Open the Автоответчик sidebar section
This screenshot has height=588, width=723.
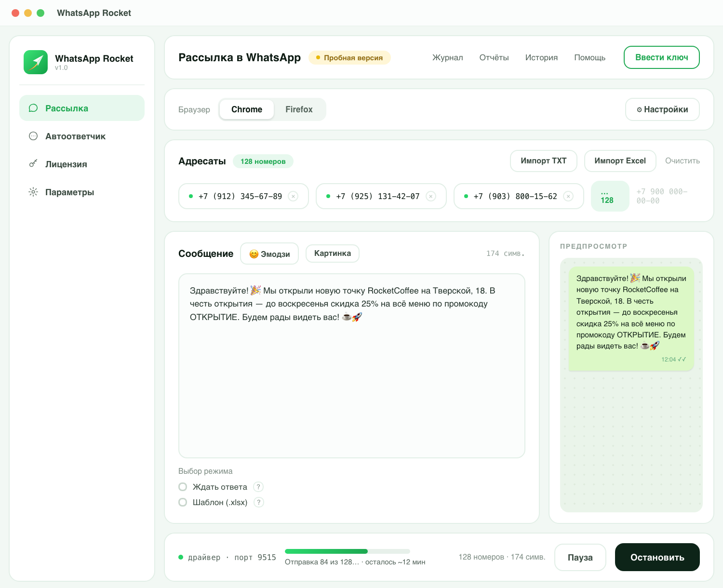(x=82, y=136)
